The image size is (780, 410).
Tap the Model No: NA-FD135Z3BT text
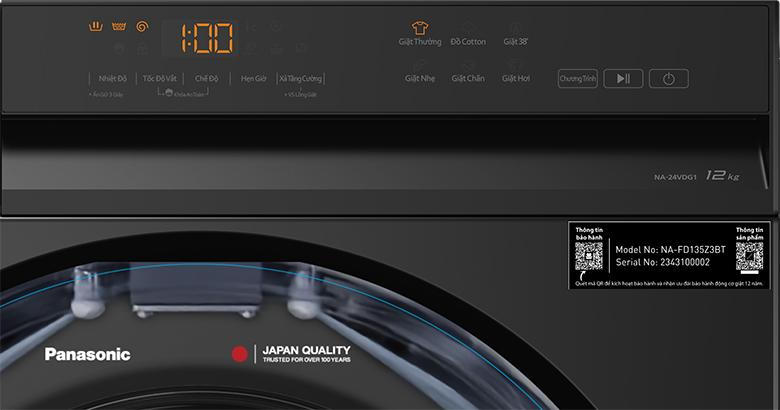[671, 250]
